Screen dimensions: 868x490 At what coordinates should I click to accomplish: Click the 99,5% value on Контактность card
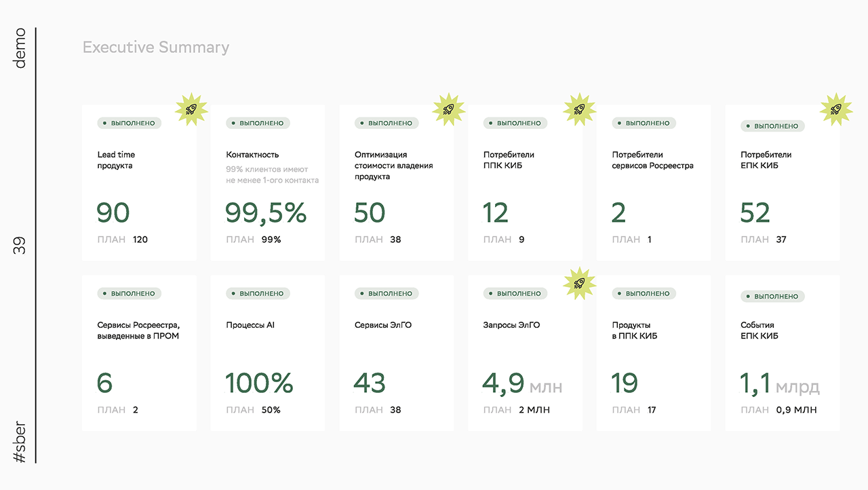(x=267, y=213)
